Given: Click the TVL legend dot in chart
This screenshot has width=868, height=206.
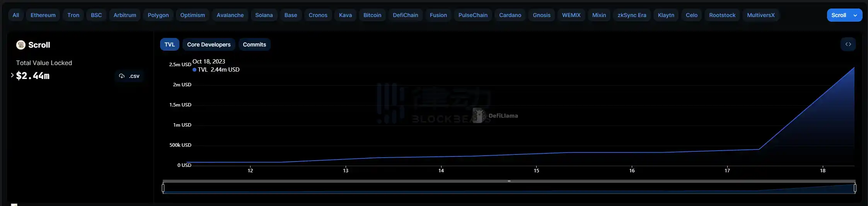Looking at the screenshot, I should point(194,70).
